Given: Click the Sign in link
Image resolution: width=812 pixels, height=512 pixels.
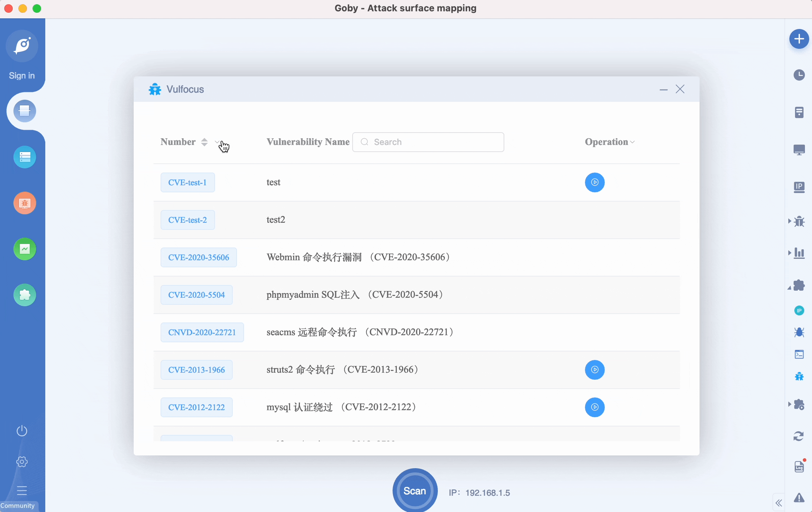Looking at the screenshot, I should [x=22, y=76].
